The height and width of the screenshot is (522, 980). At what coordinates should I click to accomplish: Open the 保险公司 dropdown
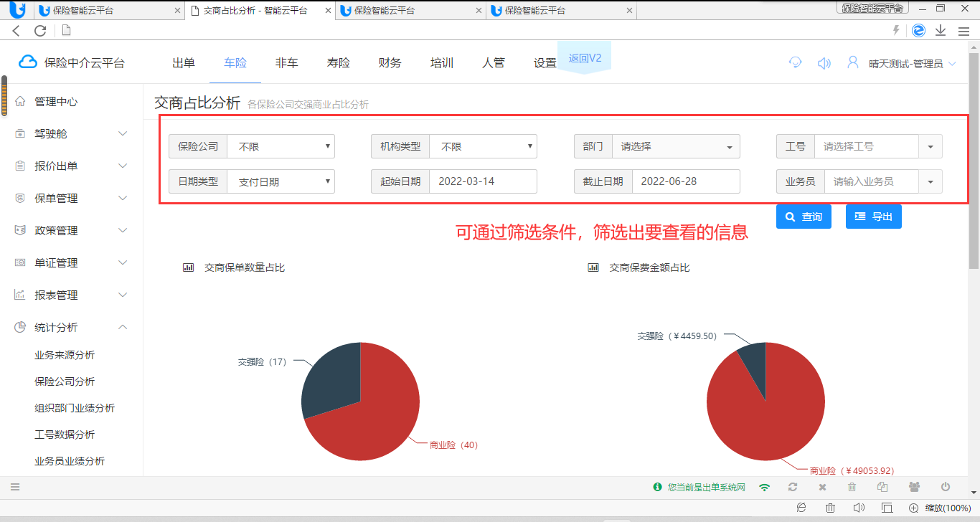pyautogui.click(x=281, y=146)
